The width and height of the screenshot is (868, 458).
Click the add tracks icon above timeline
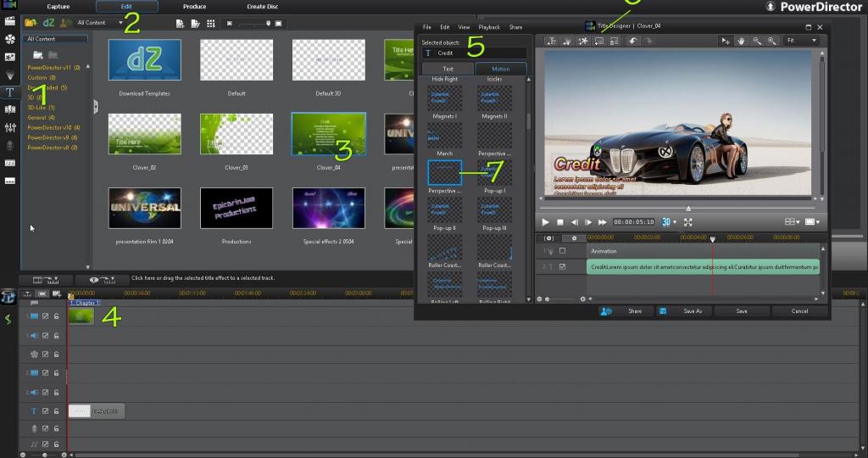57,293
